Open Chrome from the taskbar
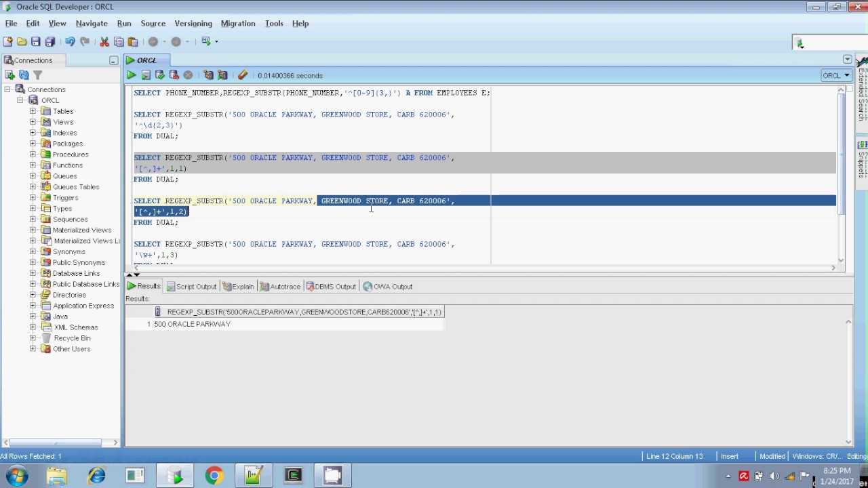Image resolution: width=868 pixels, height=488 pixels. pos(214,476)
